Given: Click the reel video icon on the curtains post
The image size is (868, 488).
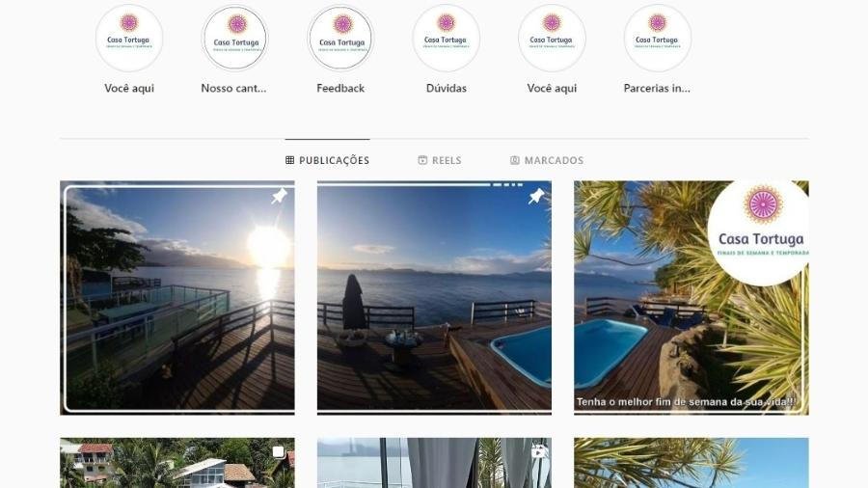Looking at the screenshot, I should click(537, 452).
